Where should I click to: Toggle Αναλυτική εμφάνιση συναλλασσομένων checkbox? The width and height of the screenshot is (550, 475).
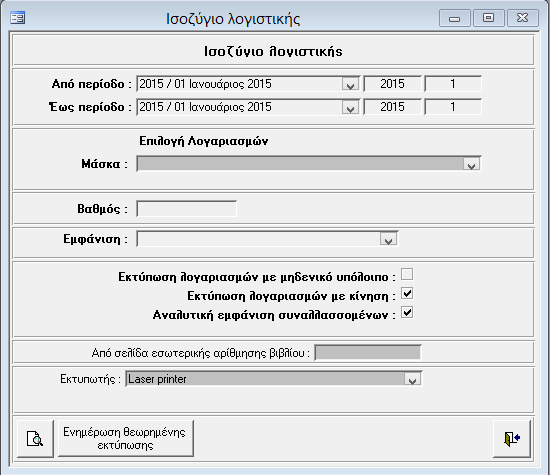click(407, 312)
